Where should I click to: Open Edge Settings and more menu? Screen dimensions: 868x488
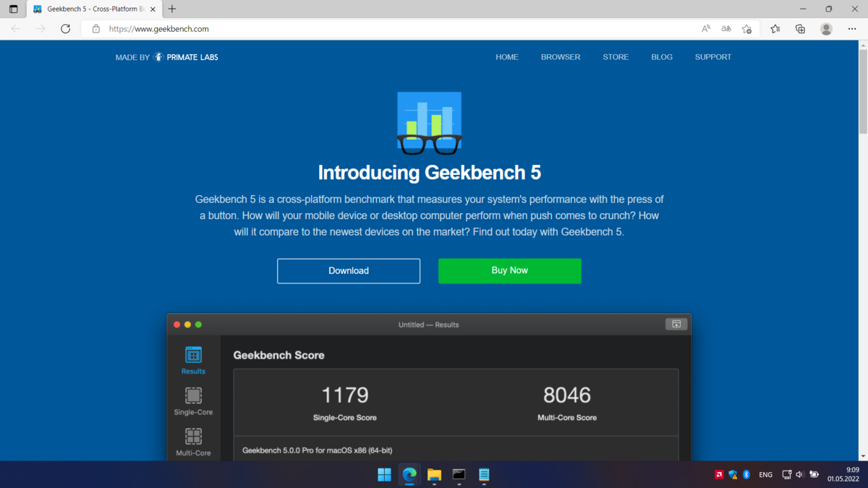point(852,29)
